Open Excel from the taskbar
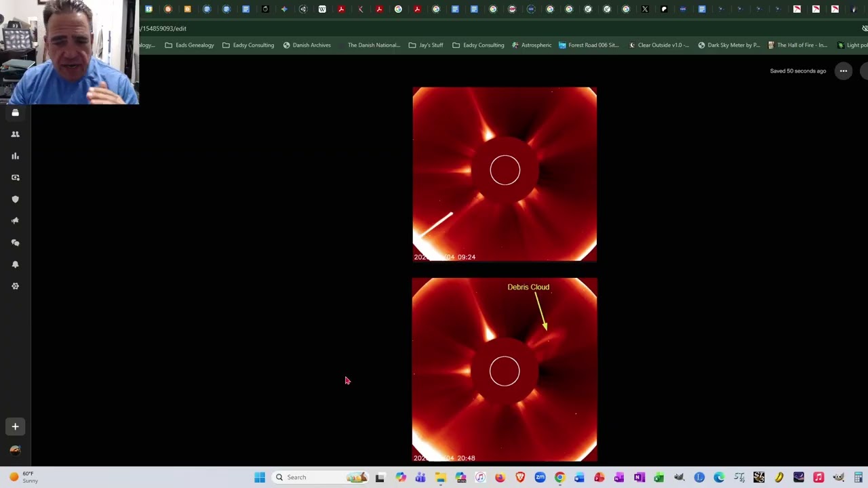 coord(659,477)
